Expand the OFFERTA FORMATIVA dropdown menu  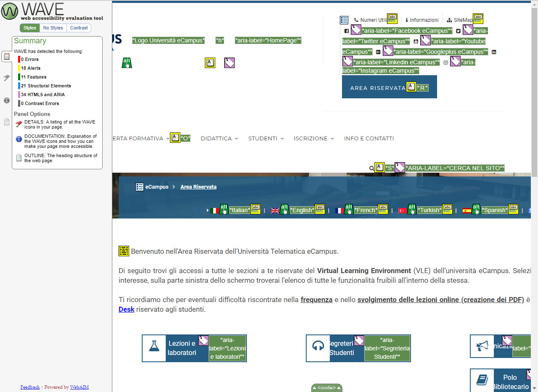coord(140,138)
